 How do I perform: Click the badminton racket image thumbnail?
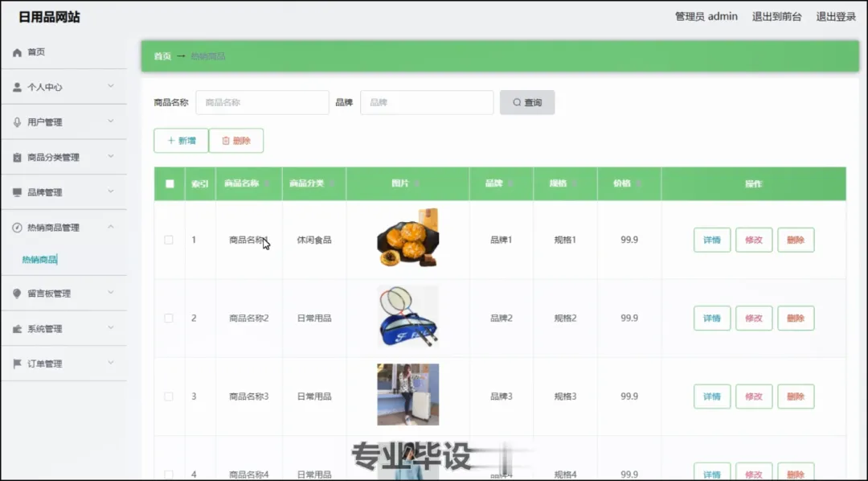[x=408, y=317]
